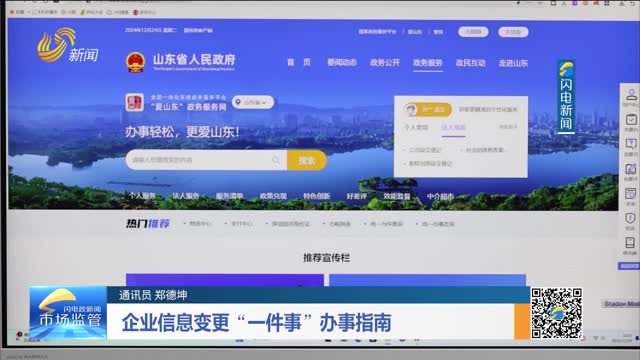Click the user profile icon in the right sidebar
Viewport: 640px width, 360px height.
click(631, 95)
